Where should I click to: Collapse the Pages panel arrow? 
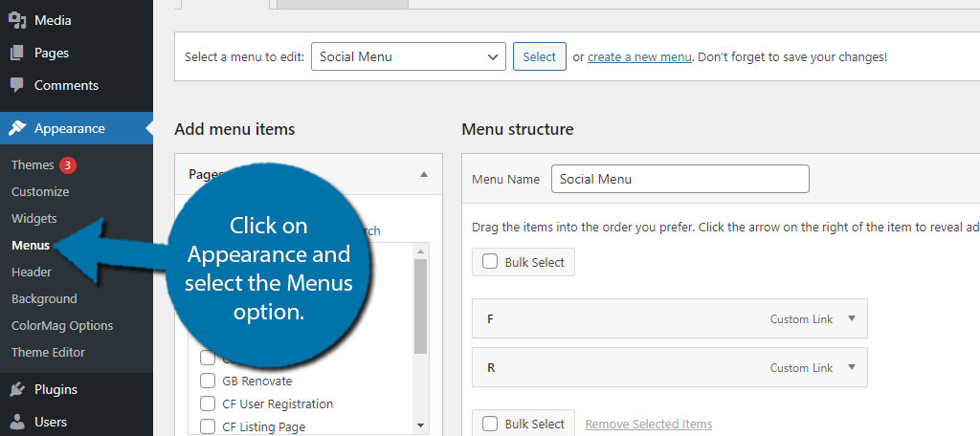coord(424,174)
